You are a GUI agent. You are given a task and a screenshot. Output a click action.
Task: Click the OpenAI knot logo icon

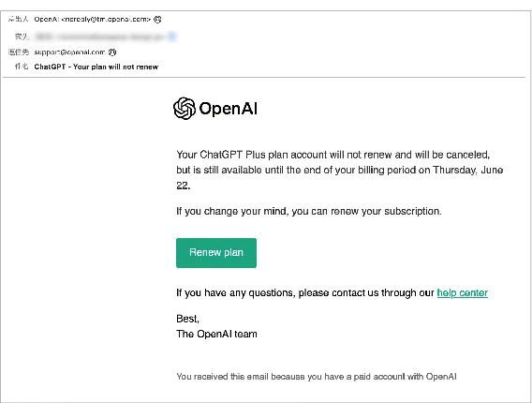[x=185, y=109]
